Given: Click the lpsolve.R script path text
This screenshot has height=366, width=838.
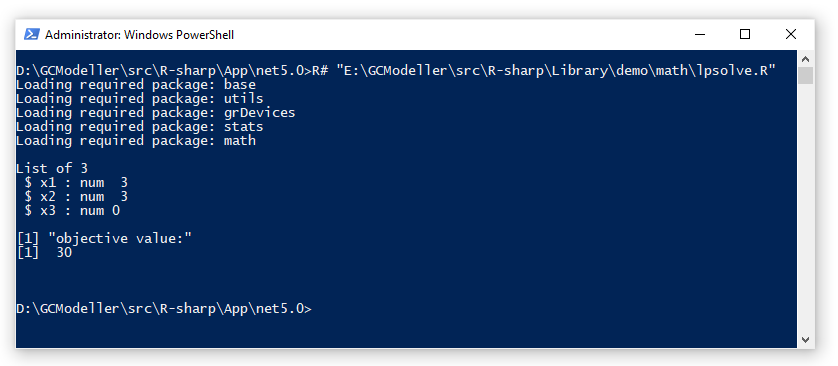Looking at the screenshot, I should [556, 71].
